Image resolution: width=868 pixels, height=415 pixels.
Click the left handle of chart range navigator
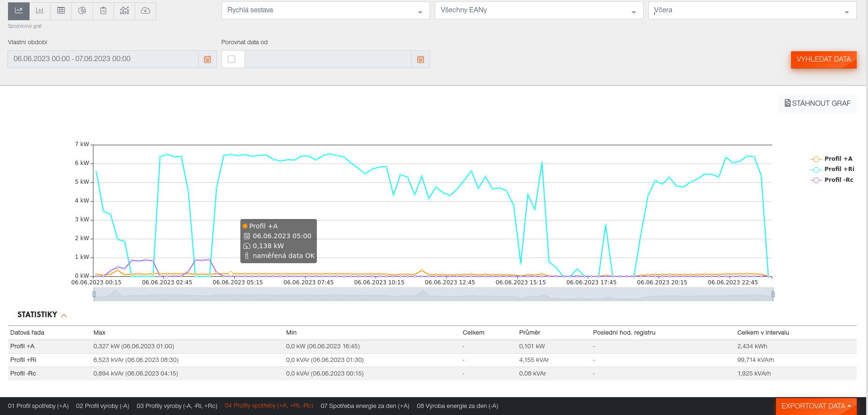coord(94,294)
